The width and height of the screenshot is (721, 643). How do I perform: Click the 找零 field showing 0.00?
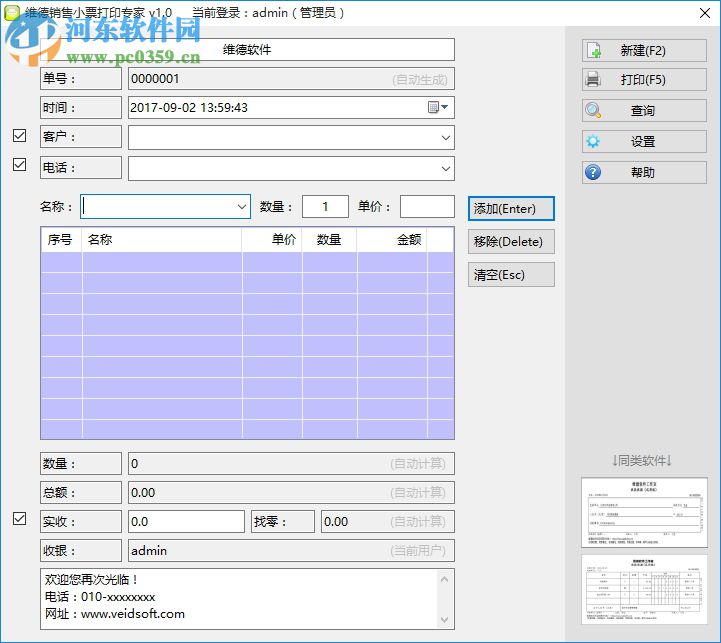point(388,522)
